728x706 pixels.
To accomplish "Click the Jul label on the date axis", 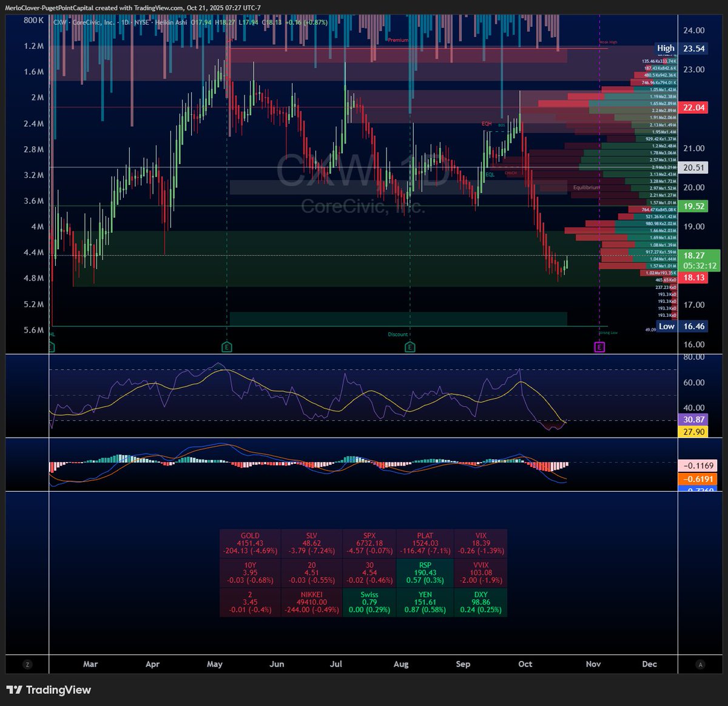I will pos(335,664).
